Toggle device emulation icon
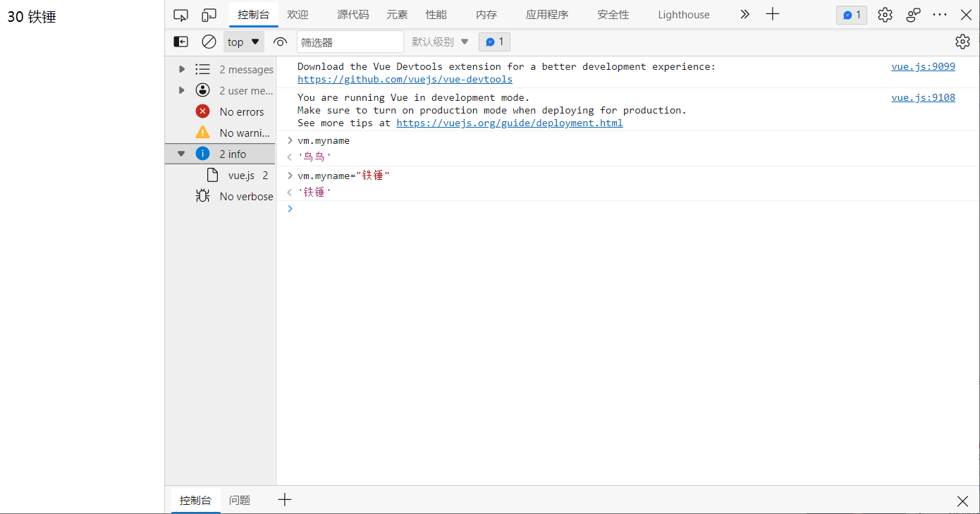 (209, 15)
